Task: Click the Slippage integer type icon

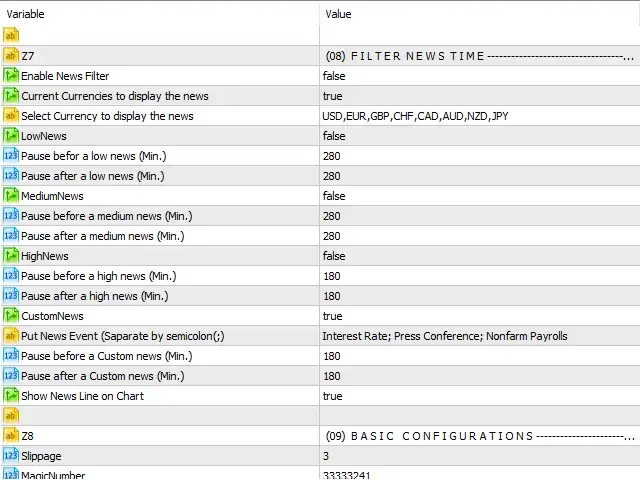Action: (11, 456)
